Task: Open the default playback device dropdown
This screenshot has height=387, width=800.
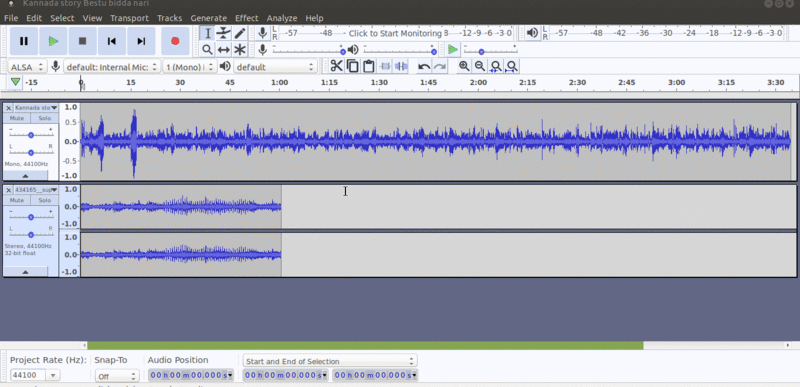Action: point(275,67)
